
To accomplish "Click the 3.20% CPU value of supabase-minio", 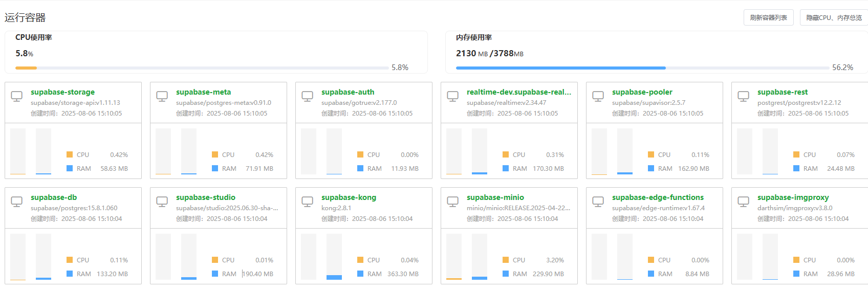I will 555,260.
